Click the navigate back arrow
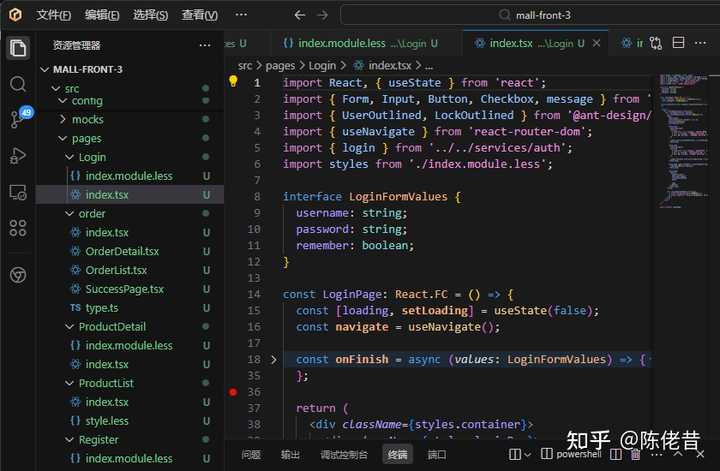This screenshot has width=720, height=471. click(x=299, y=15)
